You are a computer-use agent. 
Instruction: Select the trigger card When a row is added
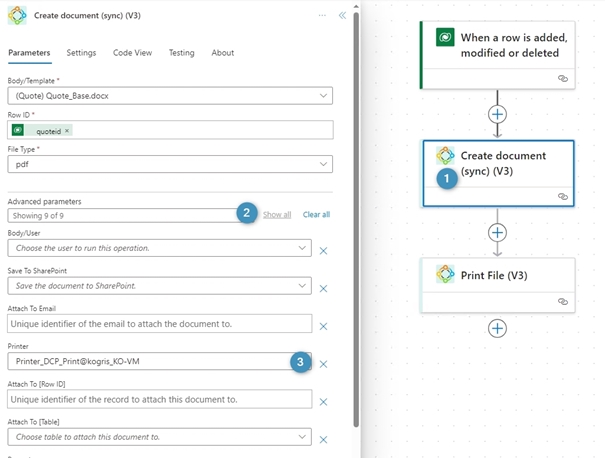click(x=498, y=55)
